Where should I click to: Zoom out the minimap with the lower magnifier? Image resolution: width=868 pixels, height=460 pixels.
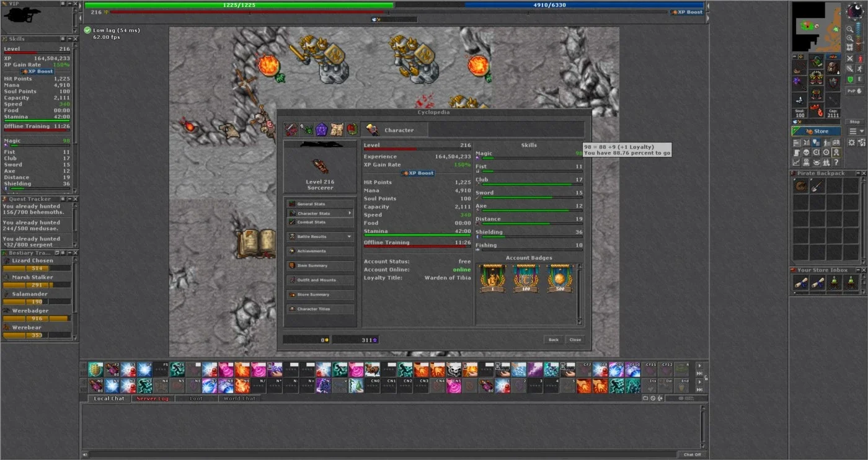pos(850,38)
